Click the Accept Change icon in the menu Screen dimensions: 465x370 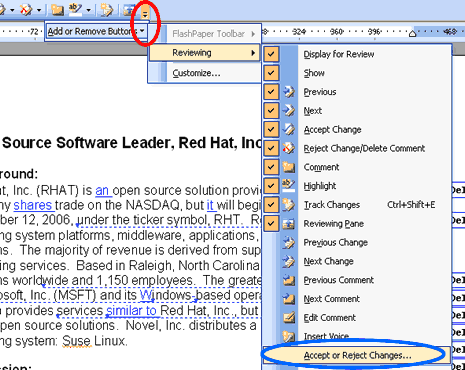[x=288, y=129]
